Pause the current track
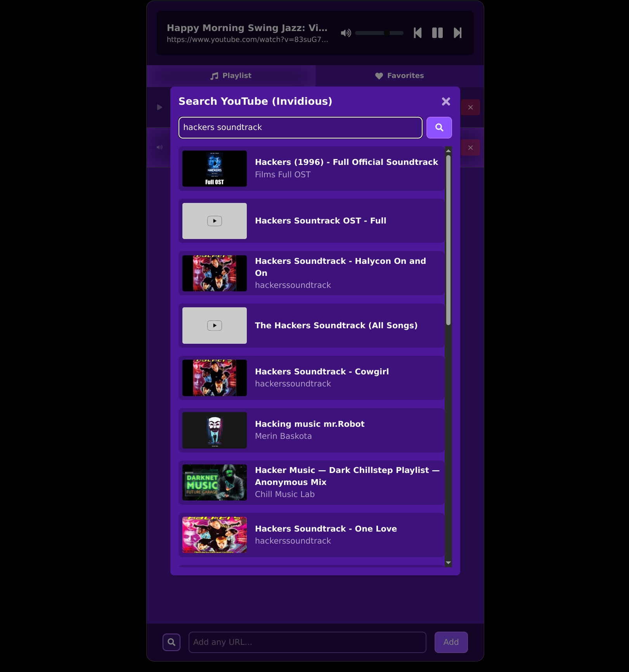The height and width of the screenshot is (672, 629). click(x=437, y=33)
